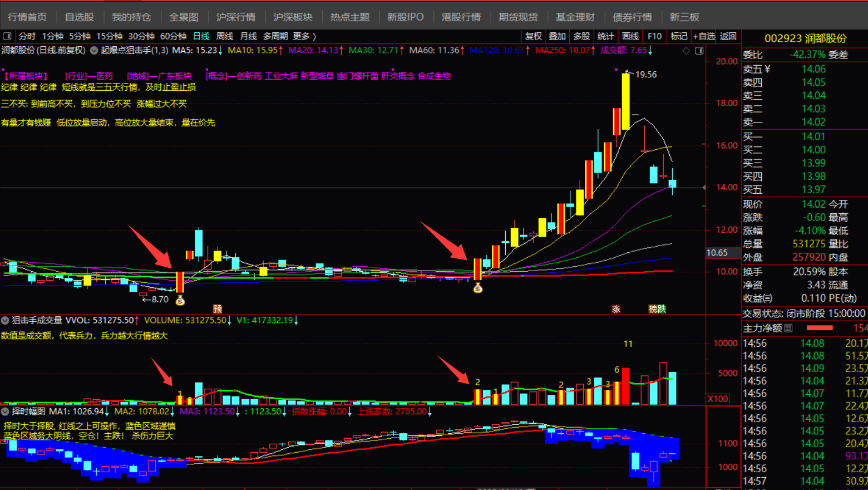Click the 涨 marker icon on chart
This screenshot has height=490, width=868.
615,308
